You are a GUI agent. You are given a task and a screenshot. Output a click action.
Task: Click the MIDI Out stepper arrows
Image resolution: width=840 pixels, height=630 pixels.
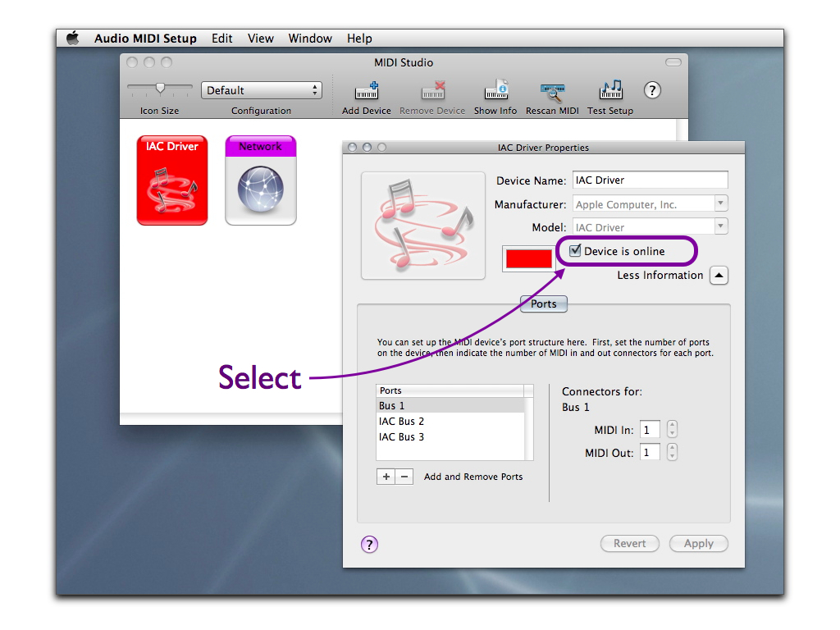click(673, 453)
